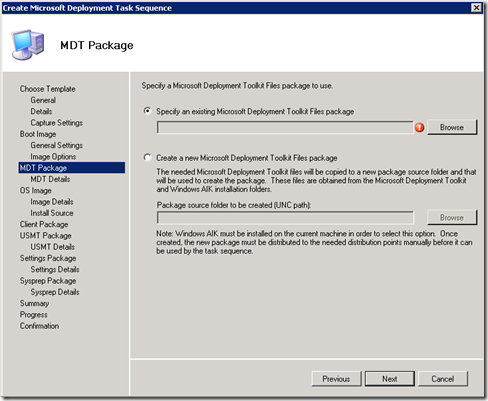This screenshot has height=401, width=488.
Task: Open the General Settings step
Action: click(57, 145)
